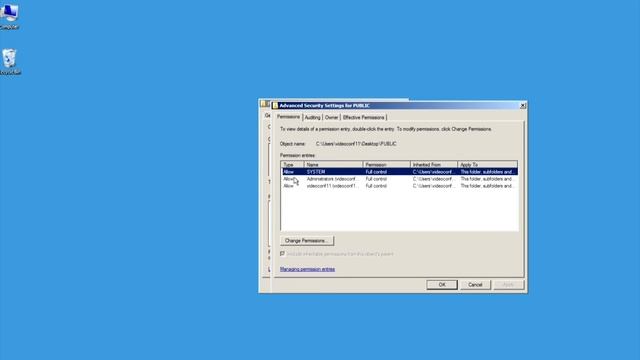640x360 pixels.
Task: Click the Apply To column header
Action: pyautogui.click(x=487, y=164)
